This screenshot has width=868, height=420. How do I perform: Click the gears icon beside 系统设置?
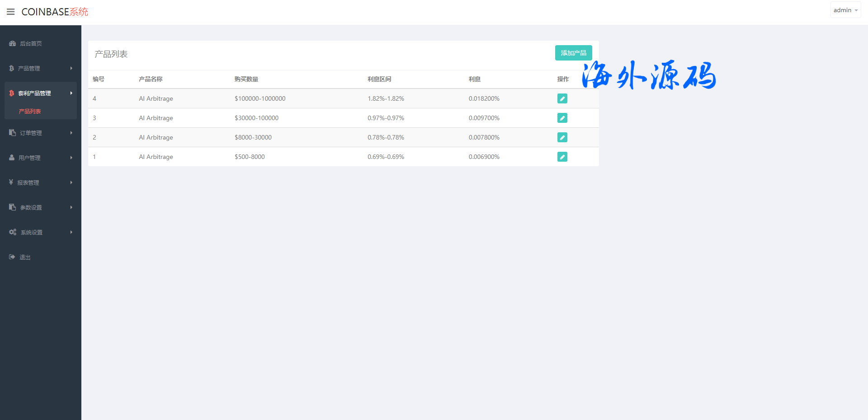coord(13,232)
